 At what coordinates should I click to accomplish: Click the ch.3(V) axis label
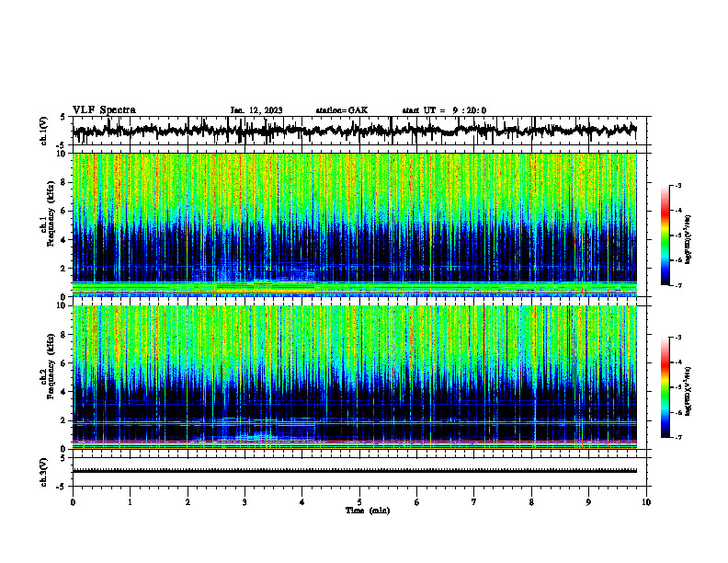coord(44,473)
